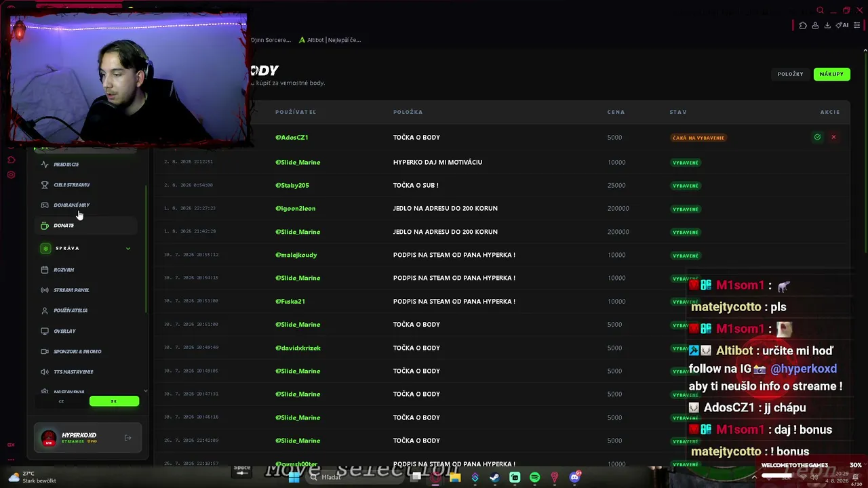Screen dimensions: 868x488
Task: Open Stream Panel in the sidebar
Action: pyautogui.click(x=71, y=290)
